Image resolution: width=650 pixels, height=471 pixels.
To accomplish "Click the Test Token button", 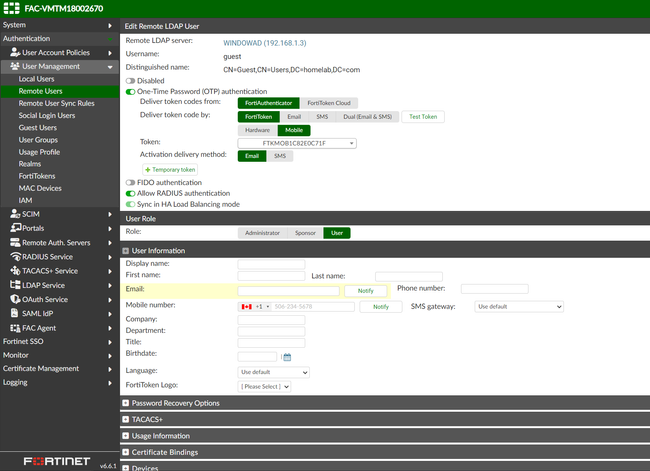I will point(423,117).
